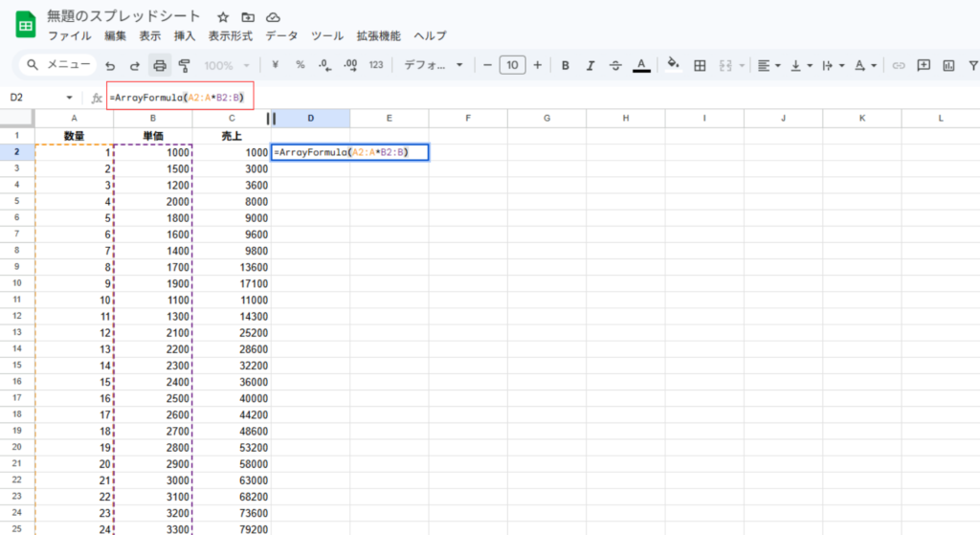Toggle strikethrough formatting
Viewport: 980px width, 535px height.
[x=615, y=66]
